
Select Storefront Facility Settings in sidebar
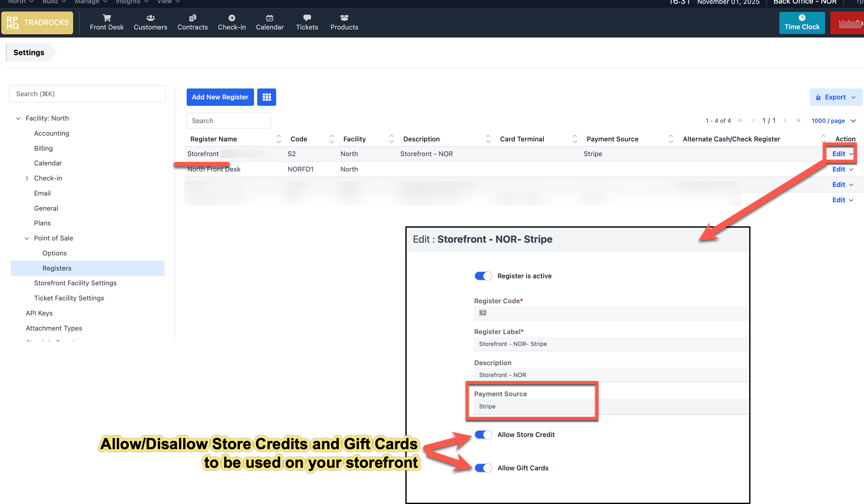pyautogui.click(x=75, y=283)
